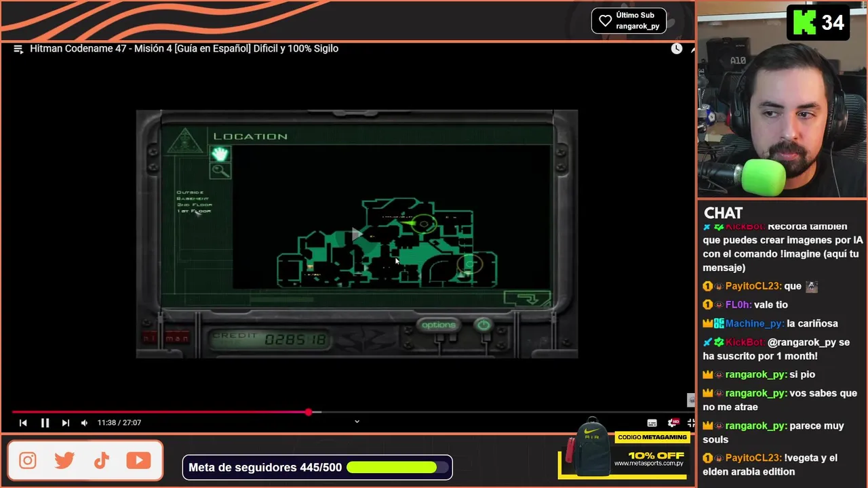Screen dimensions: 868x488
Task: Open the Twitter bird icon
Action: pyautogui.click(x=64, y=461)
